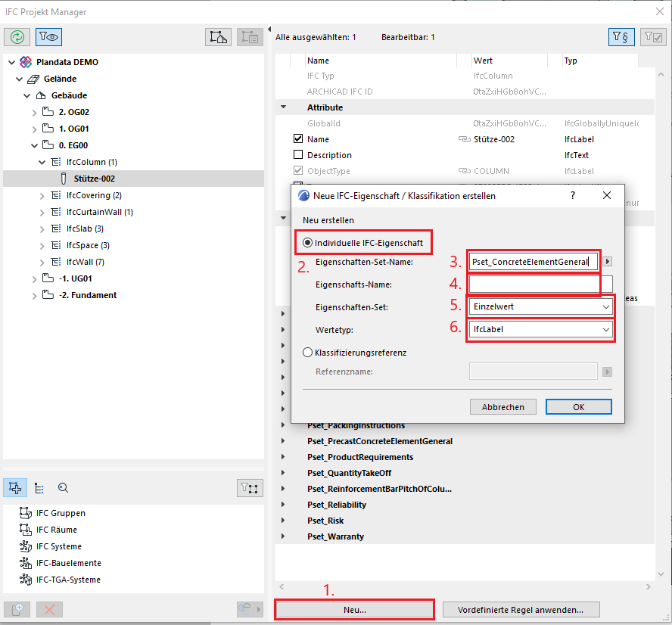The width and height of the screenshot is (672, 625).
Task: Click the filter paragraph icon top-right
Action: [x=622, y=36]
